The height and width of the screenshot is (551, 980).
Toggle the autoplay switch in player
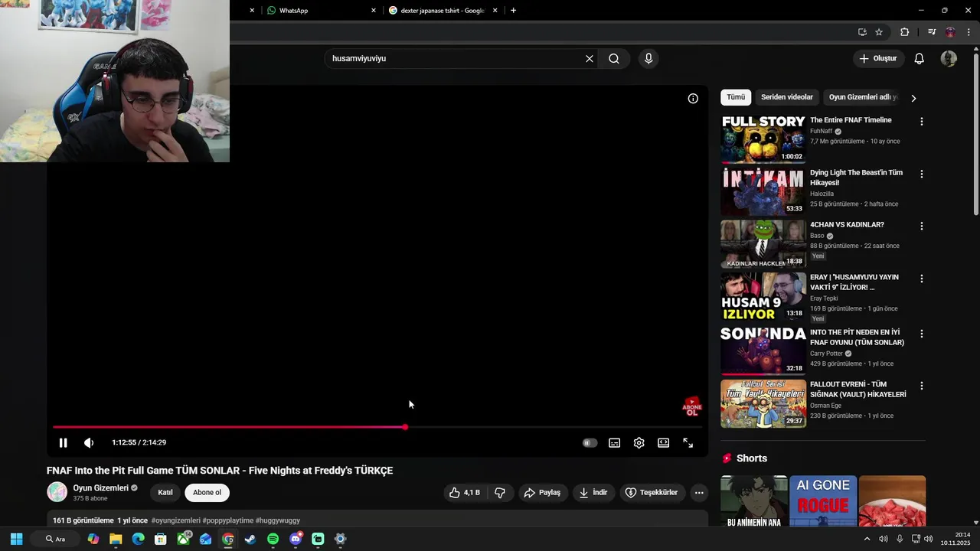pos(590,442)
